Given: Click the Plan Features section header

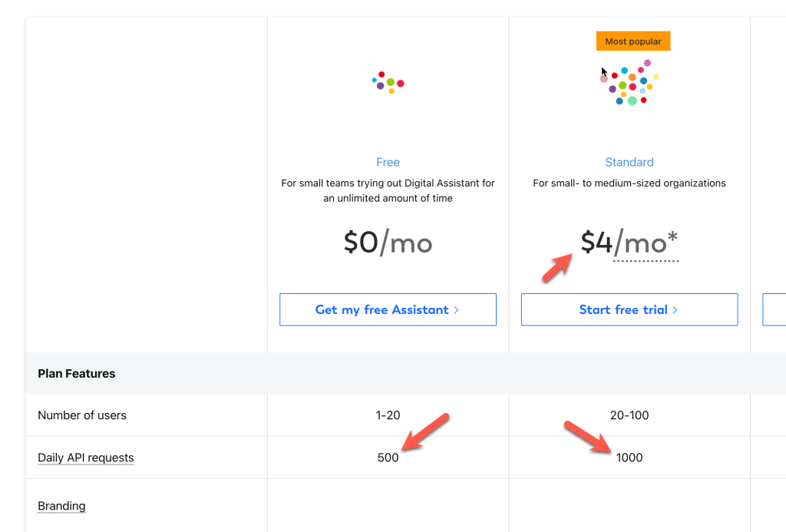Looking at the screenshot, I should 76,374.
